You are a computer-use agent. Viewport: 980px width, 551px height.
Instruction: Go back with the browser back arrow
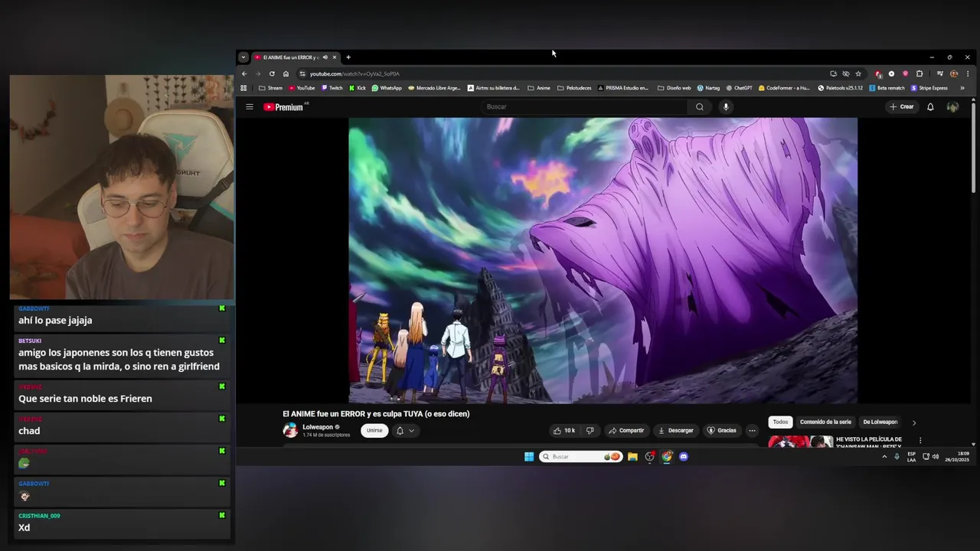tap(244, 73)
